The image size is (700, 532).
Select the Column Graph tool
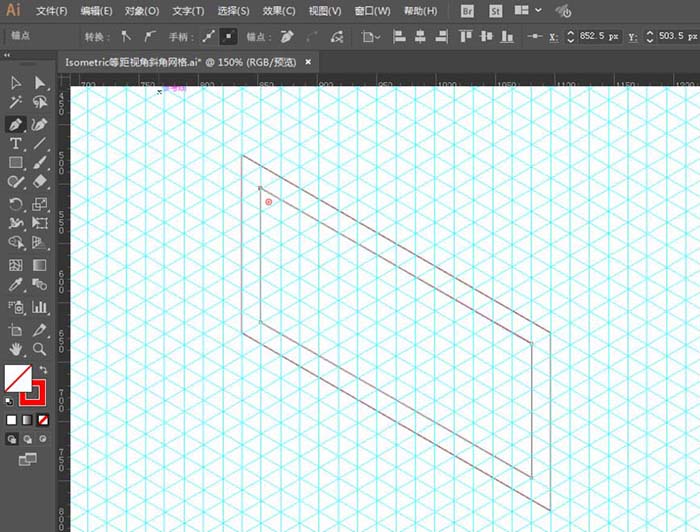pos(39,307)
